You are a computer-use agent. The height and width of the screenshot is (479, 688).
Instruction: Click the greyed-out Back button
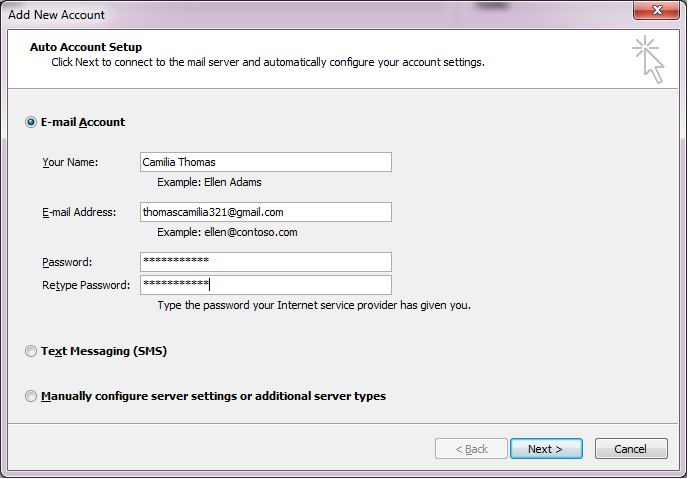pos(471,449)
